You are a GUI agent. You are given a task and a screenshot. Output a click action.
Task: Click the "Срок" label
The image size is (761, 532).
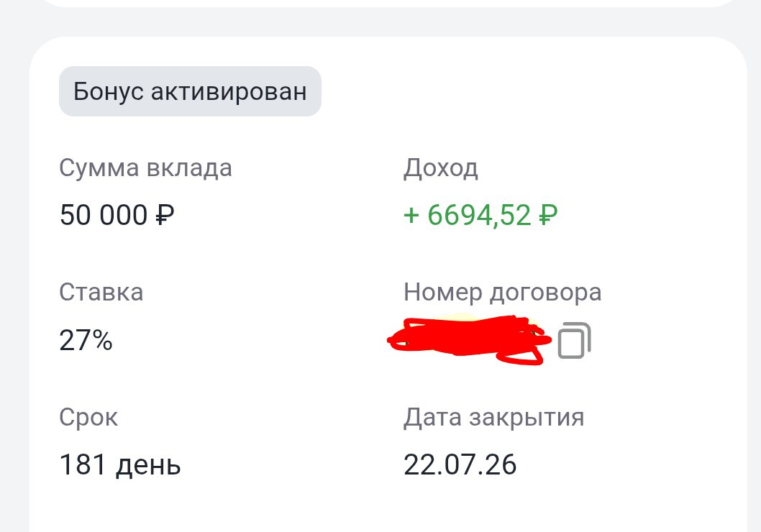pos(88,417)
